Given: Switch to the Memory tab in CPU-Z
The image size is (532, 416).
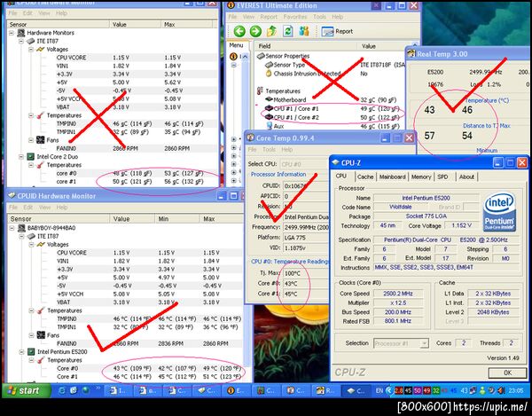Looking at the screenshot, I should click(420, 177).
